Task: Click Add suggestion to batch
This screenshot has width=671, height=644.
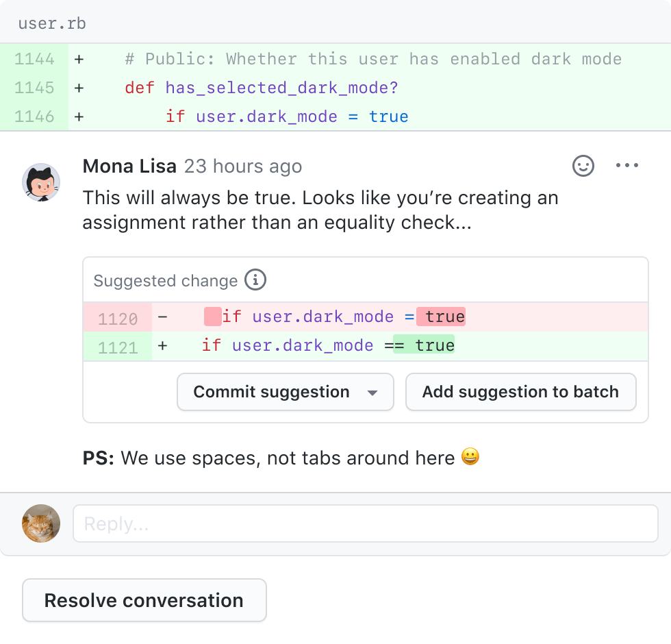Action: coord(521,392)
